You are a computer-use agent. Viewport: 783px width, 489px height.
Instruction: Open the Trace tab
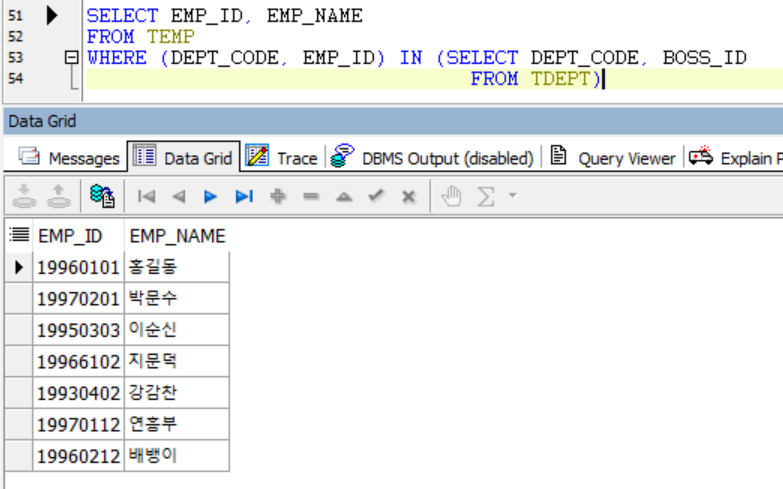282,158
